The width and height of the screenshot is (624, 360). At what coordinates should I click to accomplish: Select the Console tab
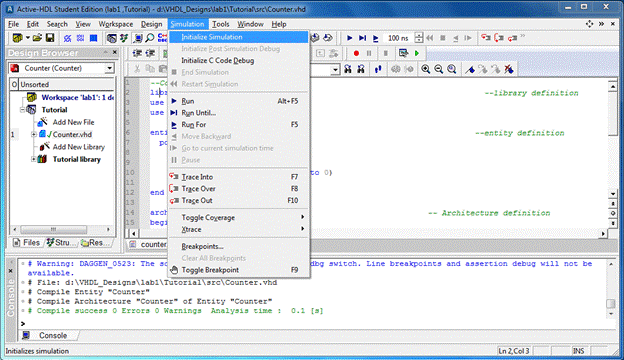49,335
